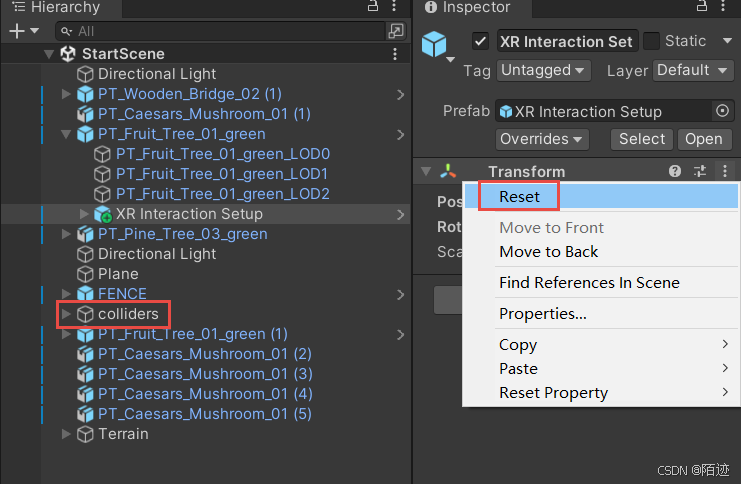Click the Inspector panel lock icon
This screenshot has width=741, height=484.
point(702,6)
